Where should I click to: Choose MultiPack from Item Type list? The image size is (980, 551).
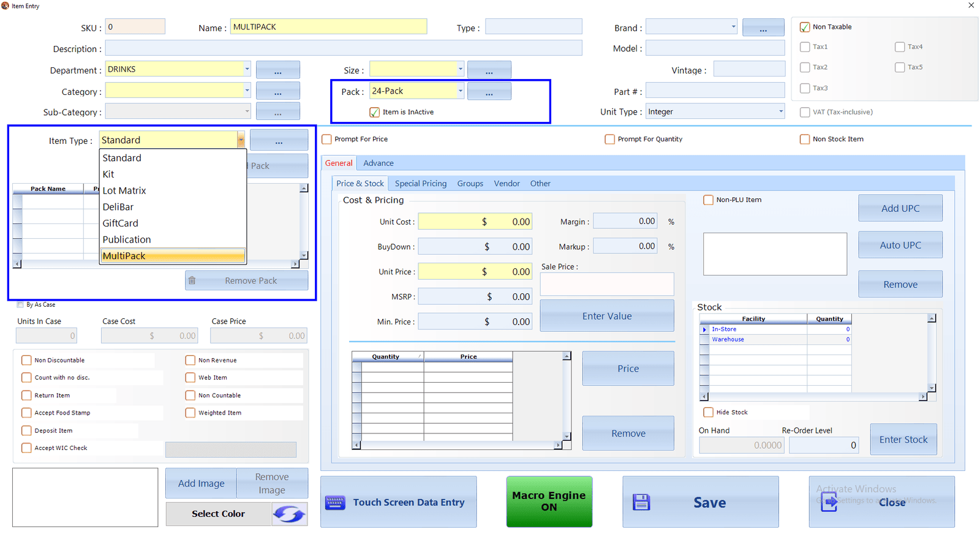point(173,256)
